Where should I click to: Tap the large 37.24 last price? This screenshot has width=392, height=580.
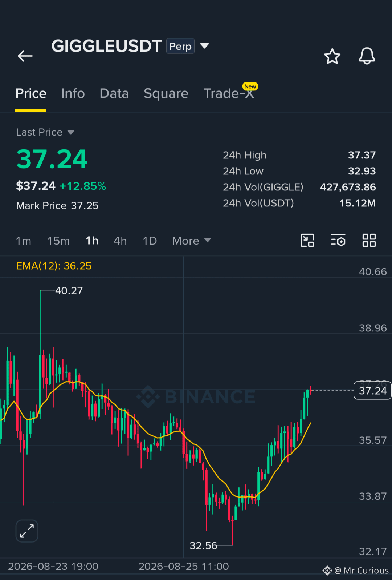[x=52, y=159]
